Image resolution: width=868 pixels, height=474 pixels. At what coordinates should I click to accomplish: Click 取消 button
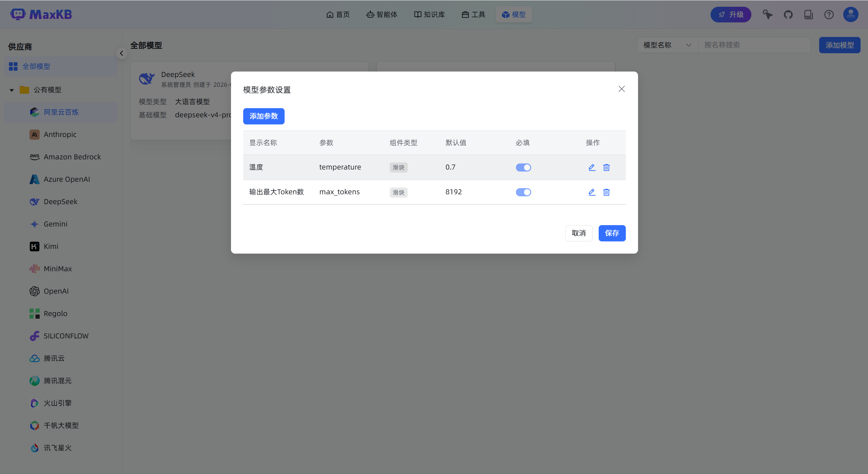pos(579,233)
